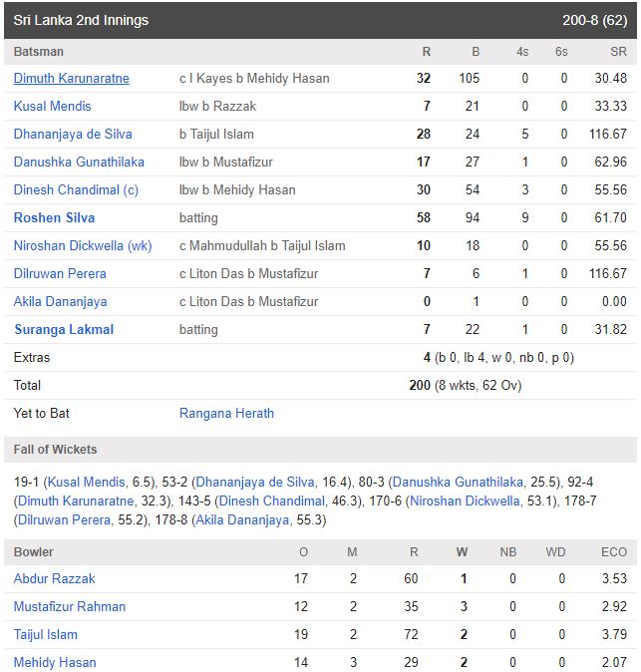Click Dinesh Chandimal in Fall of Wickets
The height and width of the screenshot is (672, 641).
272,501
